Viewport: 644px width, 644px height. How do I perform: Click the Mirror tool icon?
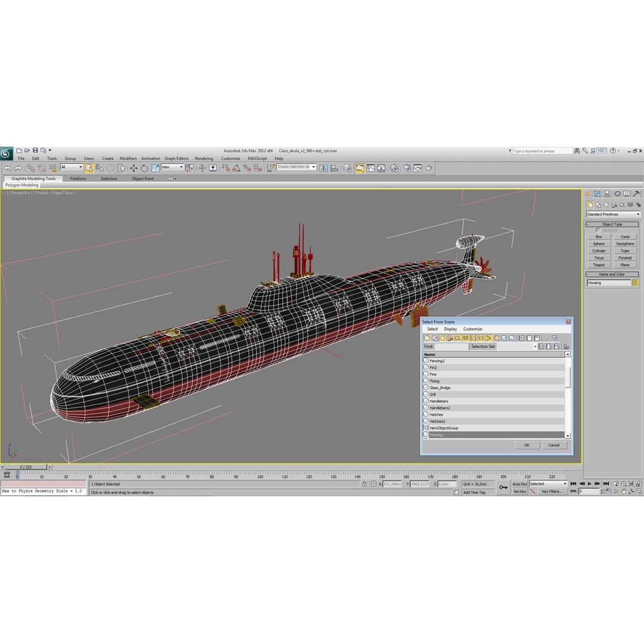pos(324,168)
